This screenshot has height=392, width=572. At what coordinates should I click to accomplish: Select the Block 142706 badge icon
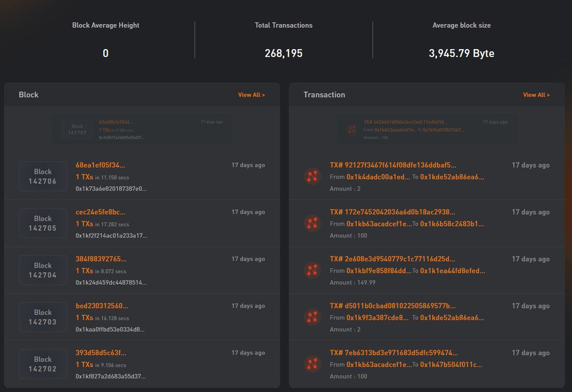point(43,176)
